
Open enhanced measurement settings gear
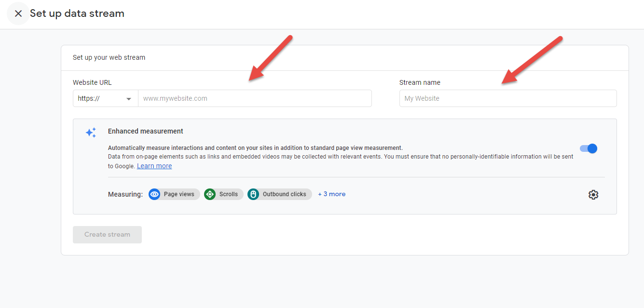coord(593,195)
